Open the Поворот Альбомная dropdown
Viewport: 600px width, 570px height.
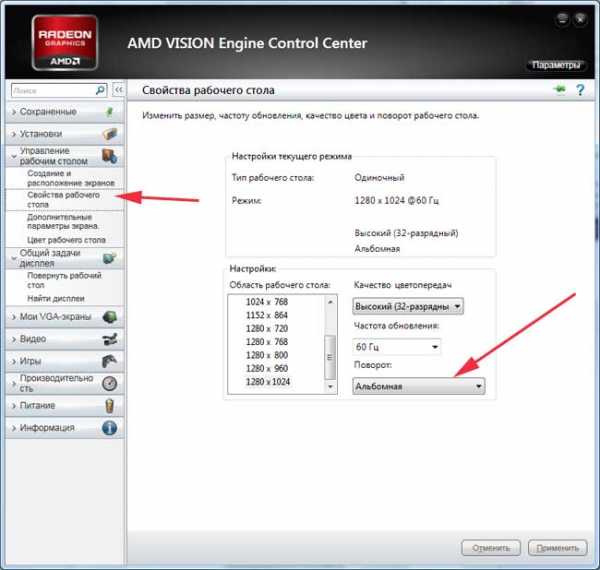pos(419,386)
